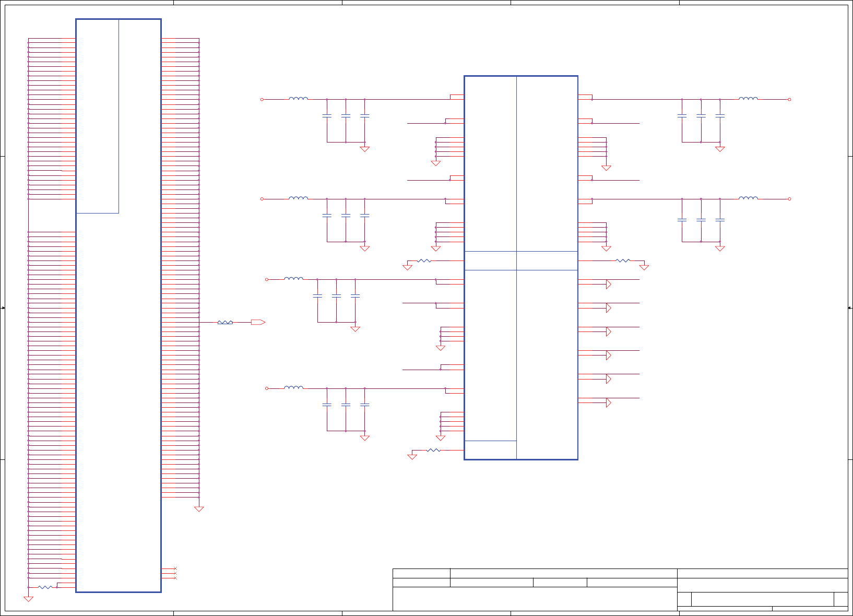Select the middle no-connect X mark below the connector

click(x=175, y=573)
